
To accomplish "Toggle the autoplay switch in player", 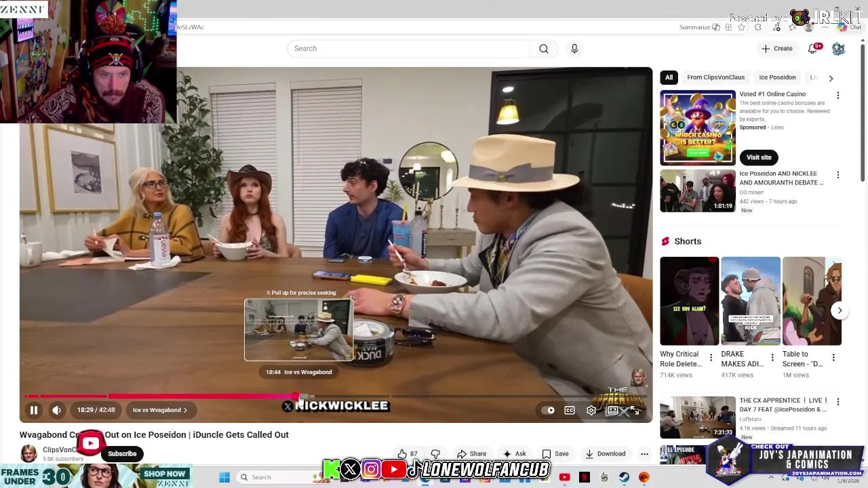I will [548, 410].
